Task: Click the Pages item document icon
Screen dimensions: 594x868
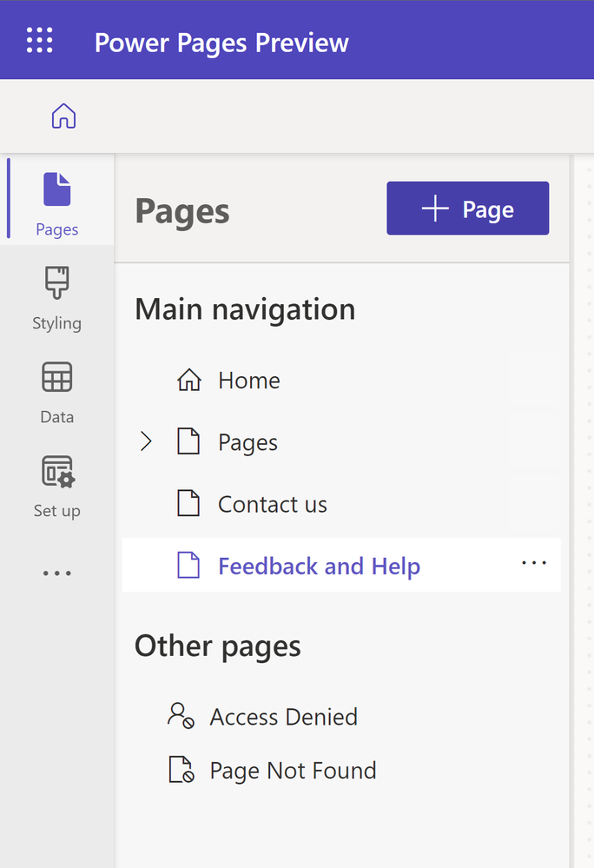Action: point(188,441)
